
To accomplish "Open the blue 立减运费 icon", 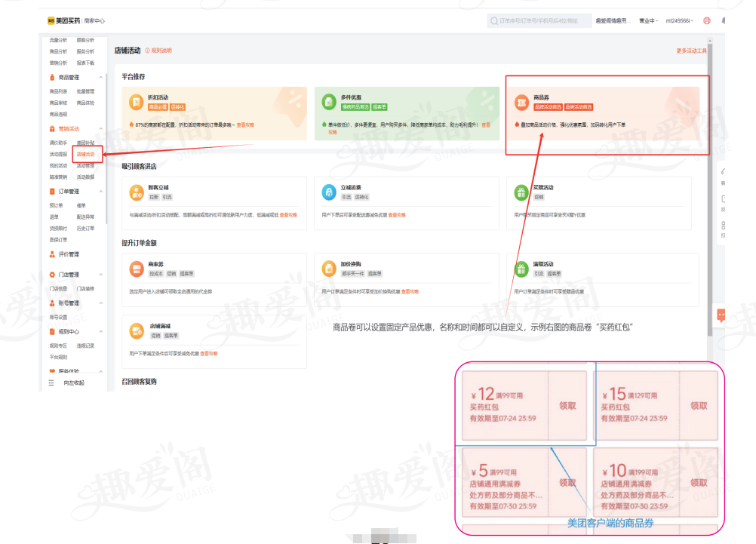I will (x=329, y=192).
